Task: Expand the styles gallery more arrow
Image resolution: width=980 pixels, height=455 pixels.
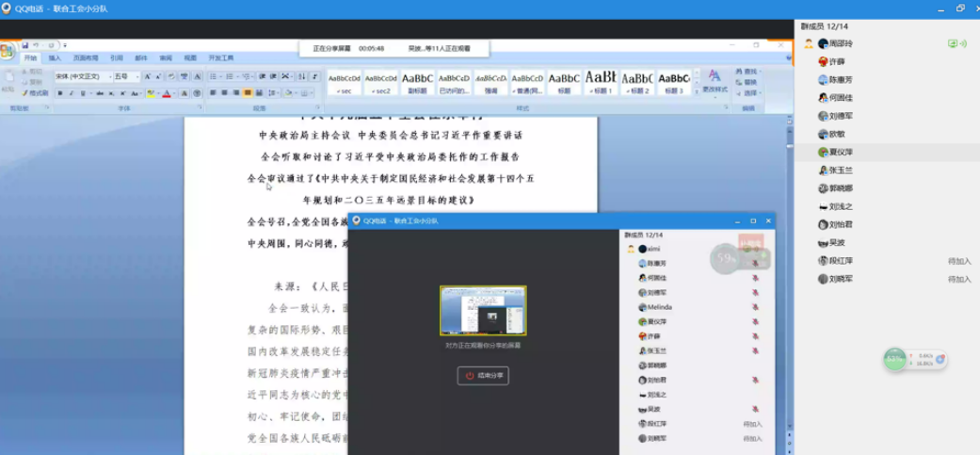Action: point(697,92)
